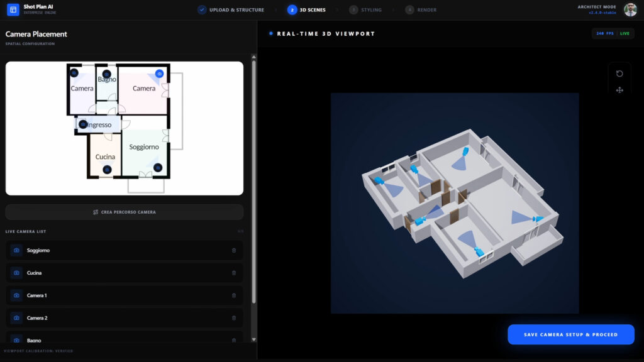The image size is (644, 362).
Task: Click the trash icon beside Camera 2
Action: (234, 318)
